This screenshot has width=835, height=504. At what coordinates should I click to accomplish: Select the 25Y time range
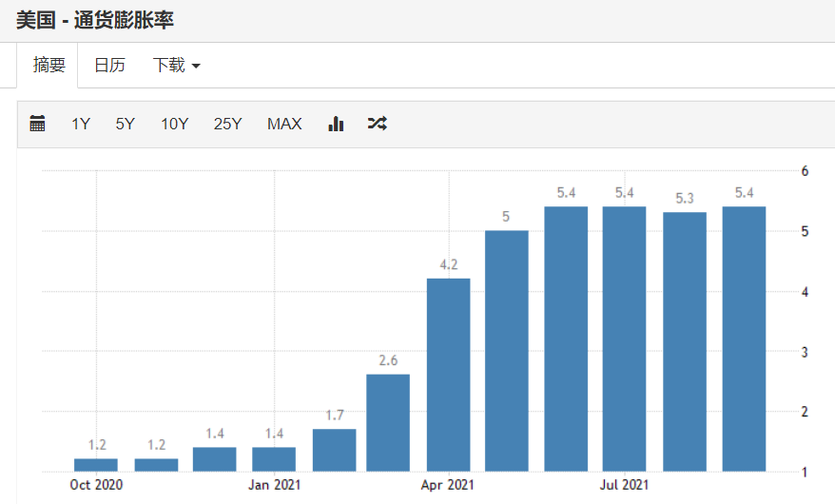[228, 124]
